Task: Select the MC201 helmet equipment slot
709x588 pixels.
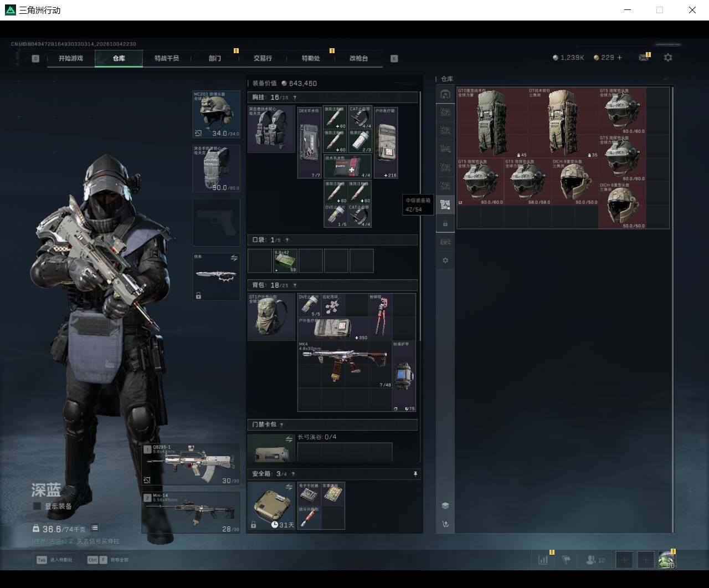Action: point(216,114)
